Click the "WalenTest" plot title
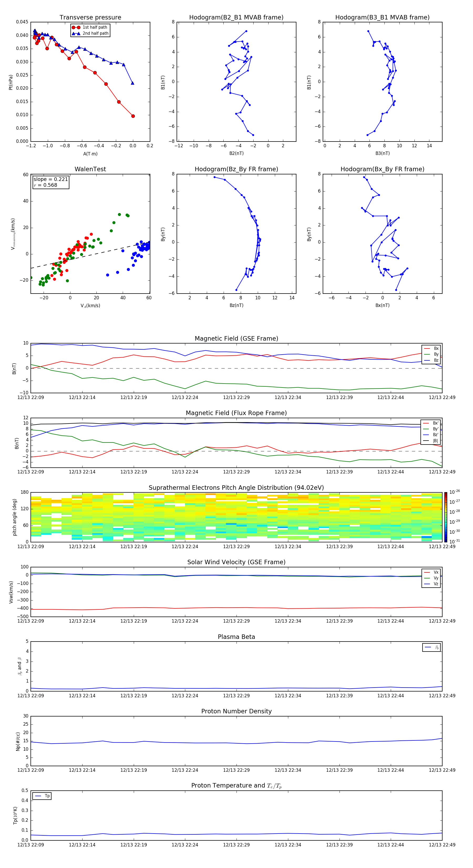The width and height of the screenshot is (473, 868). click(90, 169)
